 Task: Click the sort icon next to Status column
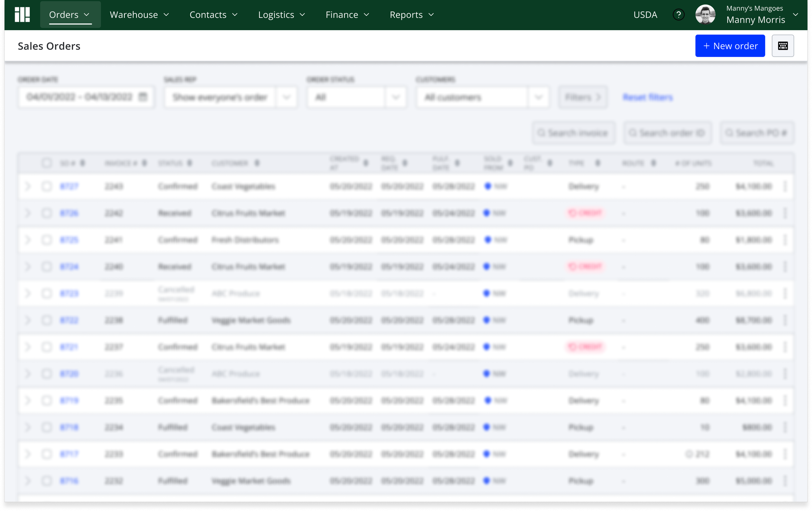[189, 163]
